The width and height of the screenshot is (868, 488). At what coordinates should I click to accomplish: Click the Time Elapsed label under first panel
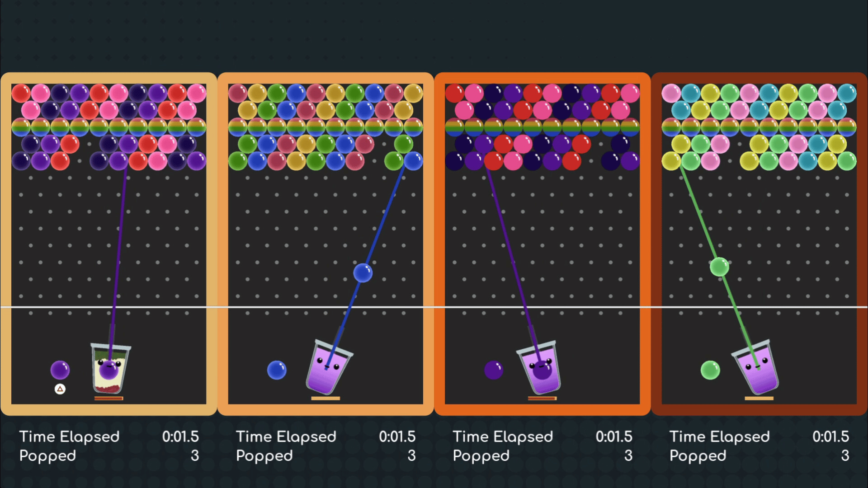pos(69,436)
